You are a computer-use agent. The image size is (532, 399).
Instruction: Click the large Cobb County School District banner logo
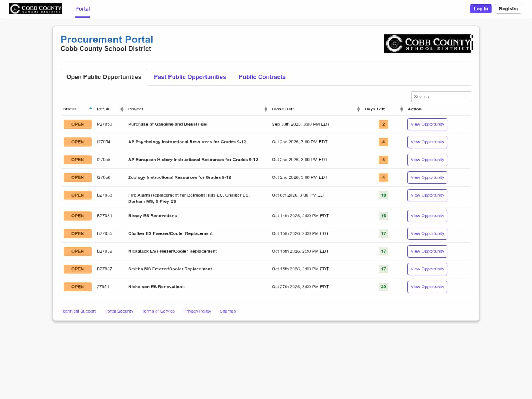(428, 44)
